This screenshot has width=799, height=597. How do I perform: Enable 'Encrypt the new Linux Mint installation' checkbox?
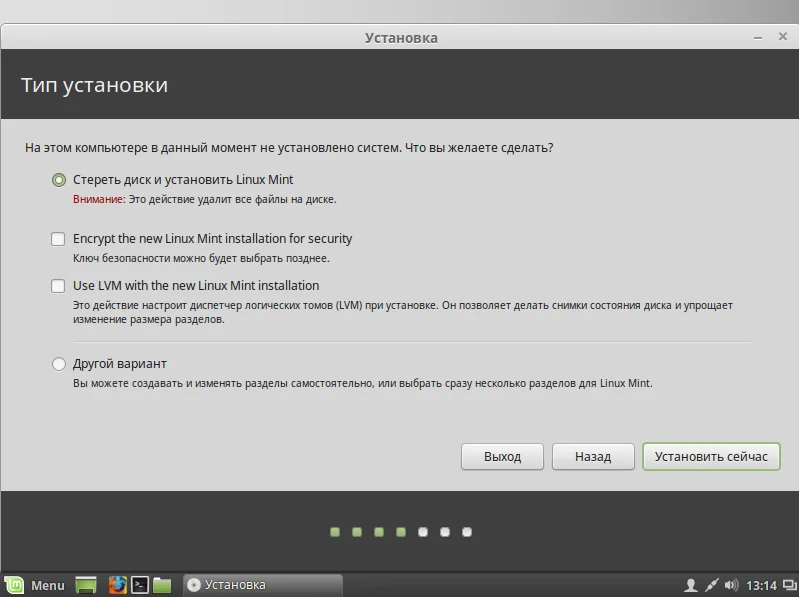point(58,239)
